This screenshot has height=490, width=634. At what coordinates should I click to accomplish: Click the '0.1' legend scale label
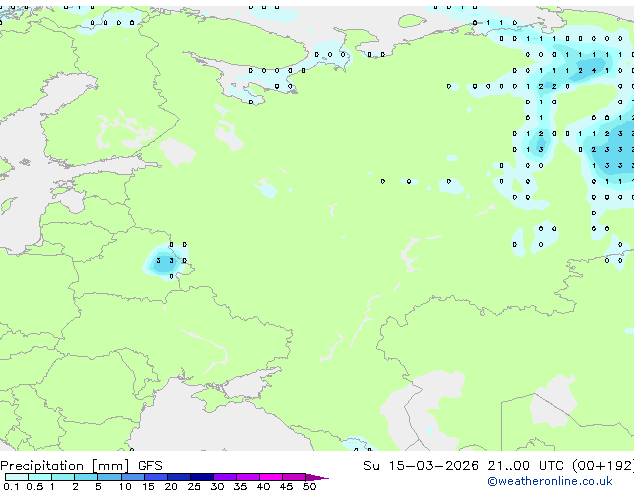(11, 486)
